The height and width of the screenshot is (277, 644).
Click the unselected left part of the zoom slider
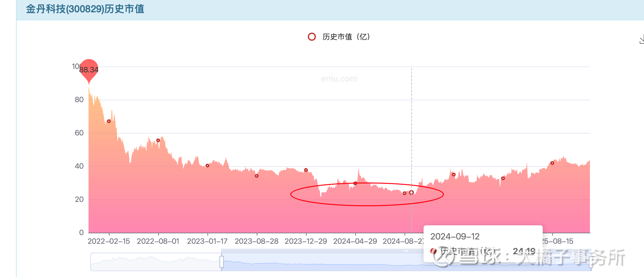[156, 262]
